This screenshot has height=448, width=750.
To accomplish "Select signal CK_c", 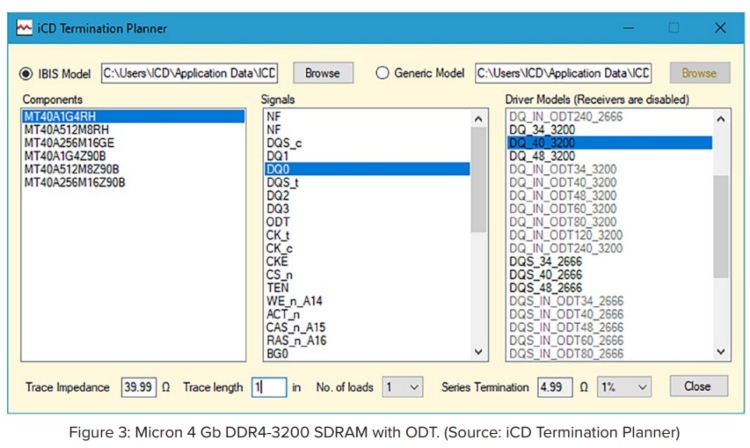I will coord(367,248).
